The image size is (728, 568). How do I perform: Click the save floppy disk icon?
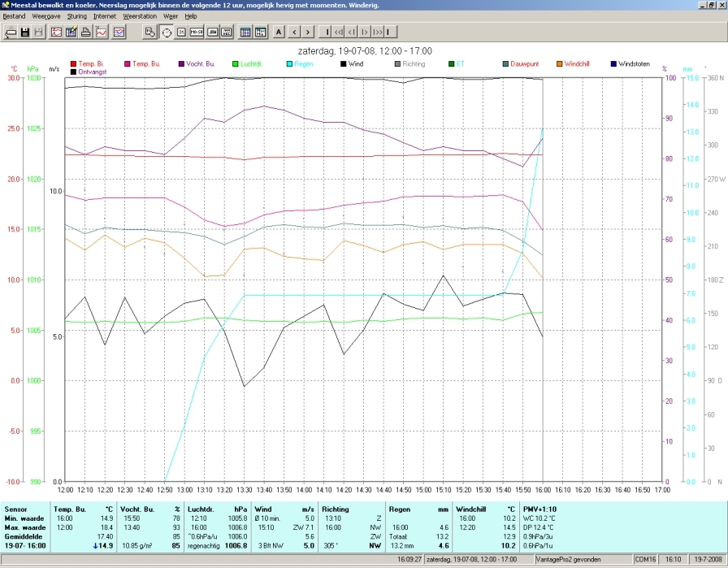pos(25,32)
